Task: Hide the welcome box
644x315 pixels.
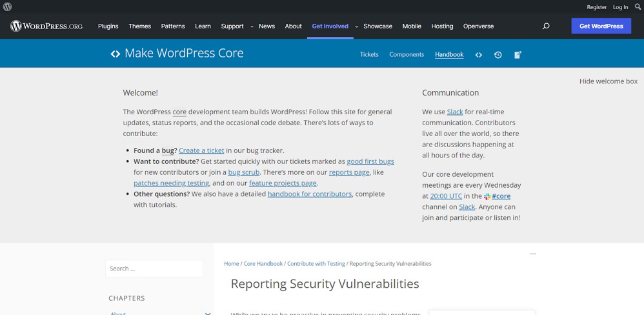Action: (x=608, y=81)
